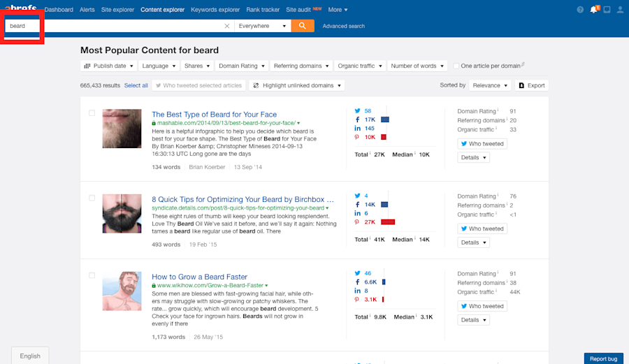Open the Number of words filter dropdown
This screenshot has height=364, width=629.
[x=417, y=66]
